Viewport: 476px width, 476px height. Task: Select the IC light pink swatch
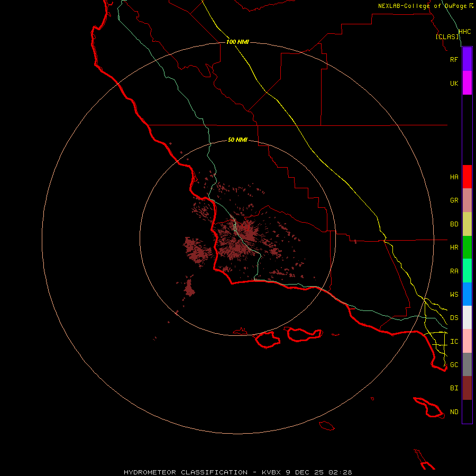point(467,341)
